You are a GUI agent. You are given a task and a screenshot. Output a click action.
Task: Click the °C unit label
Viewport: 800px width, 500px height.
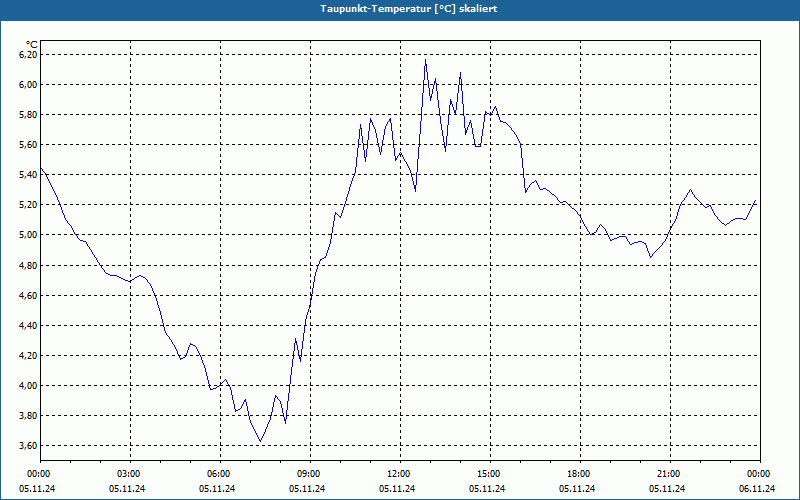tap(32, 45)
